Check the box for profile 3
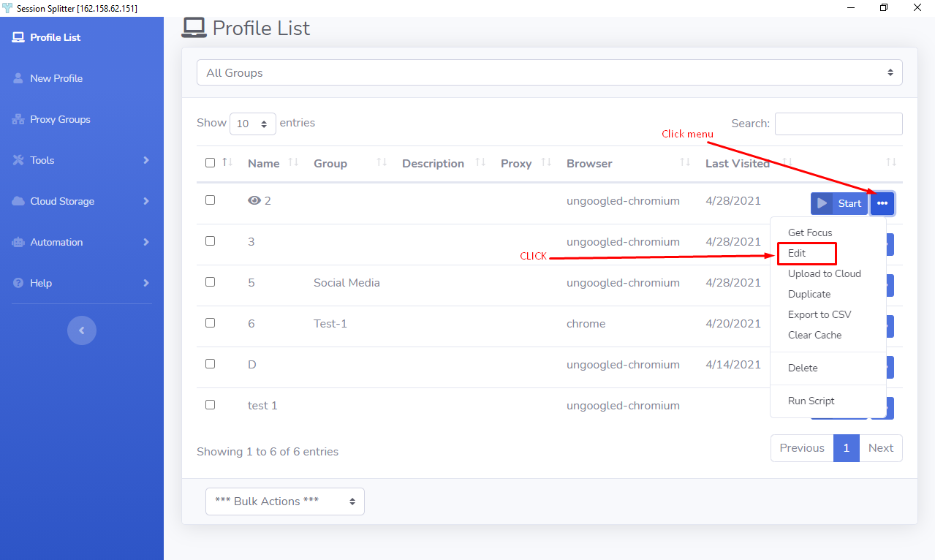 click(211, 241)
